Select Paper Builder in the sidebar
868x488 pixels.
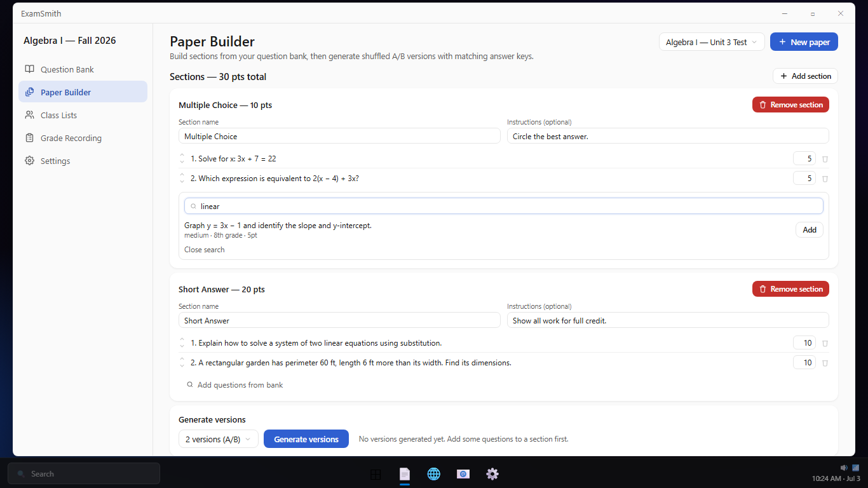tap(83, 92)
